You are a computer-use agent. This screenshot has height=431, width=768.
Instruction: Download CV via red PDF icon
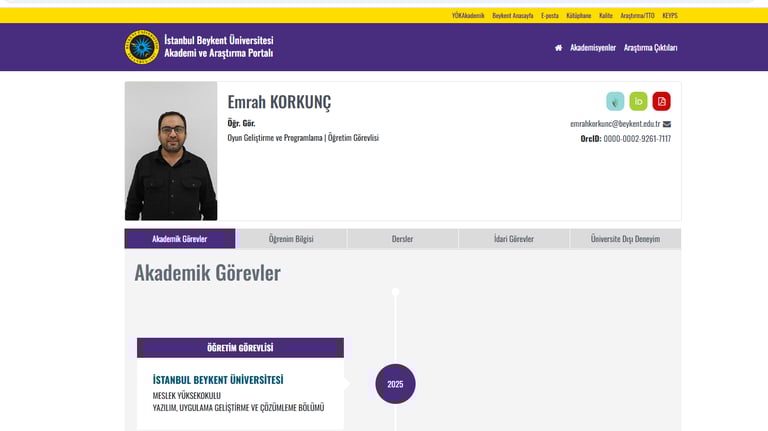pos(662,101)
